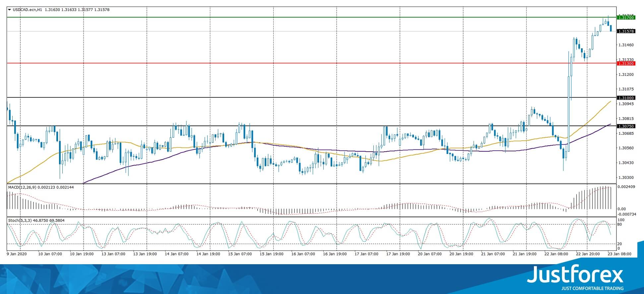Click the 1.31200 price axis label
Screen dimensions: 644x294
[x=626, y=74]
